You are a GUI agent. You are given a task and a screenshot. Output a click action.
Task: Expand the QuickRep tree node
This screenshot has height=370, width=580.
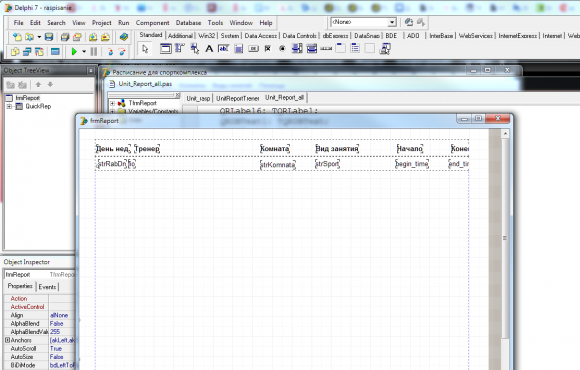[9, 107]
